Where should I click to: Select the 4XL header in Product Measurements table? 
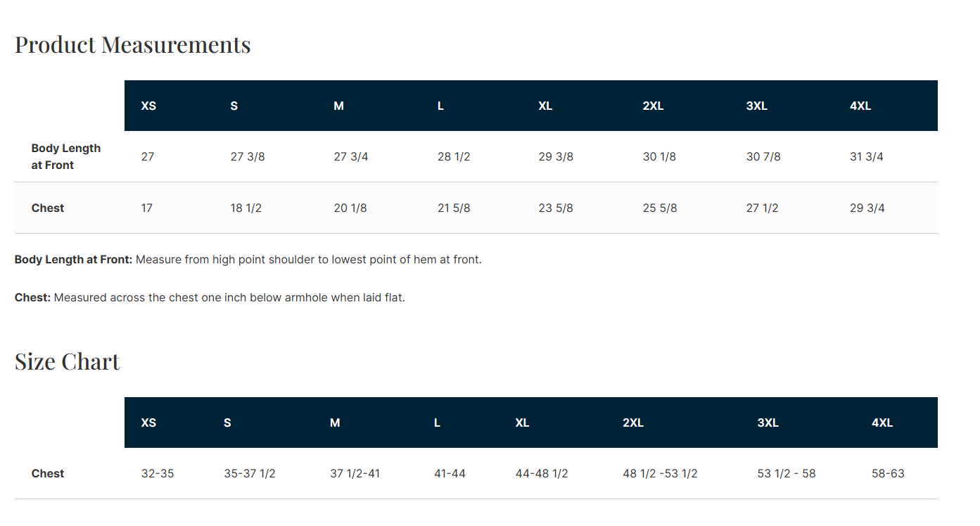click(x=860, y=106)
